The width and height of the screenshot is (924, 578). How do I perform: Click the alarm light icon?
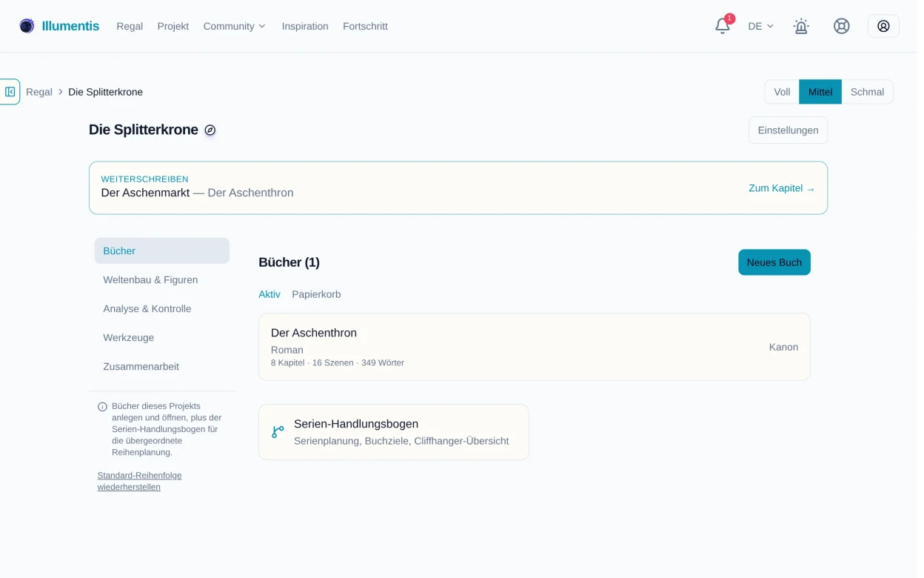pos(801,26)
